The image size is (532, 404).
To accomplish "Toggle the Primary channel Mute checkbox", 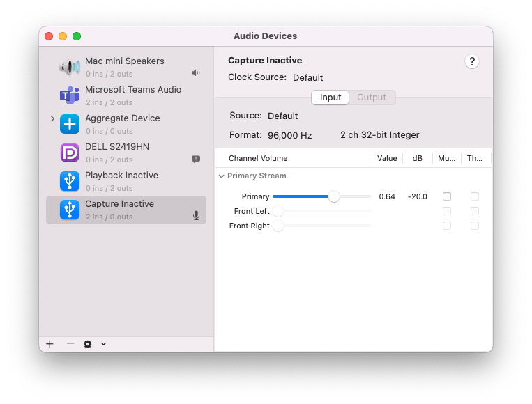I will click(447, 196).
